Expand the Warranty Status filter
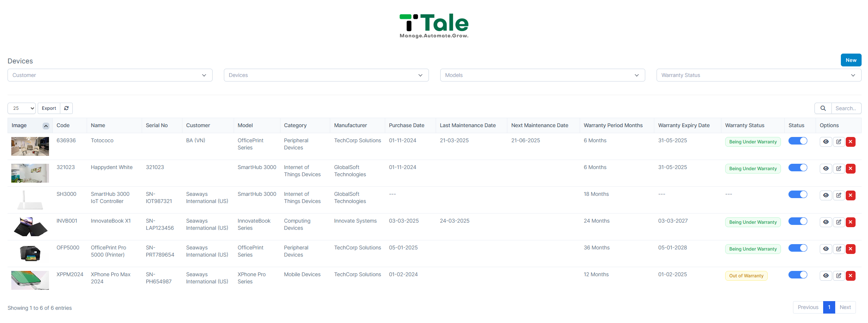868x323 pixels. click(x=759, y=75)
